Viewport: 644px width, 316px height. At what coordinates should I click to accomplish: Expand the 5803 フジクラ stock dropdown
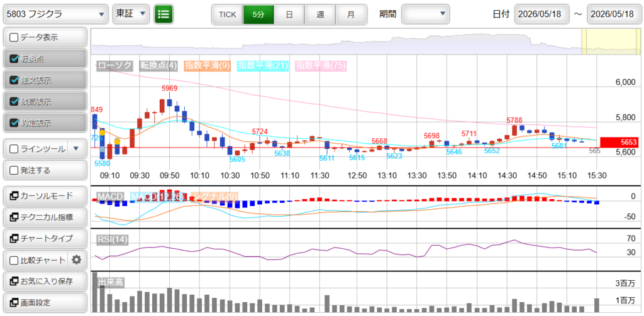point(56,14)
